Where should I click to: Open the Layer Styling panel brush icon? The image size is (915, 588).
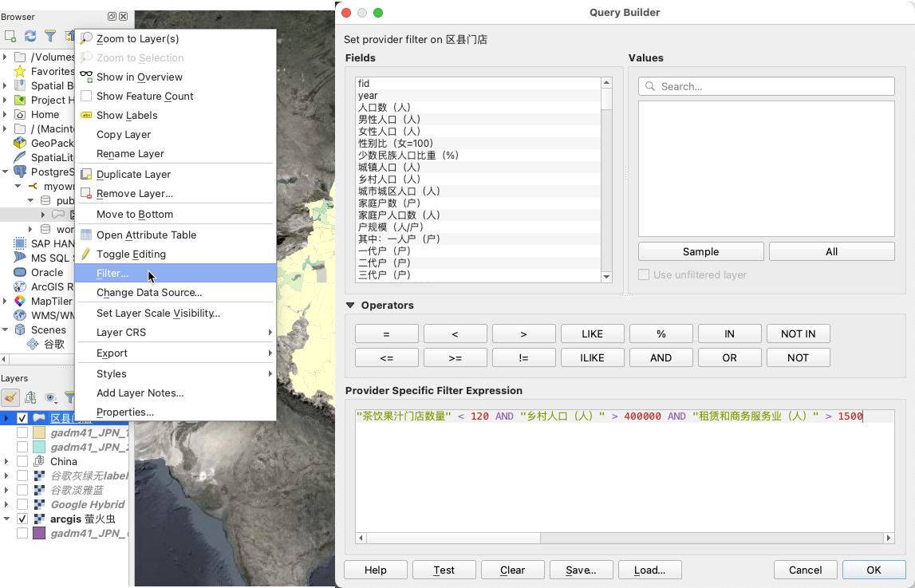(x=10, y=397)
